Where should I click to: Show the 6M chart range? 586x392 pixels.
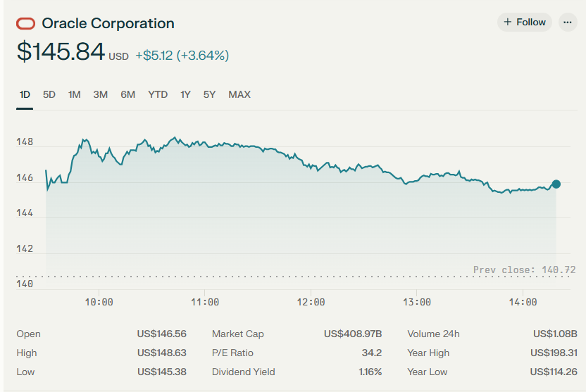pos(127,95)
